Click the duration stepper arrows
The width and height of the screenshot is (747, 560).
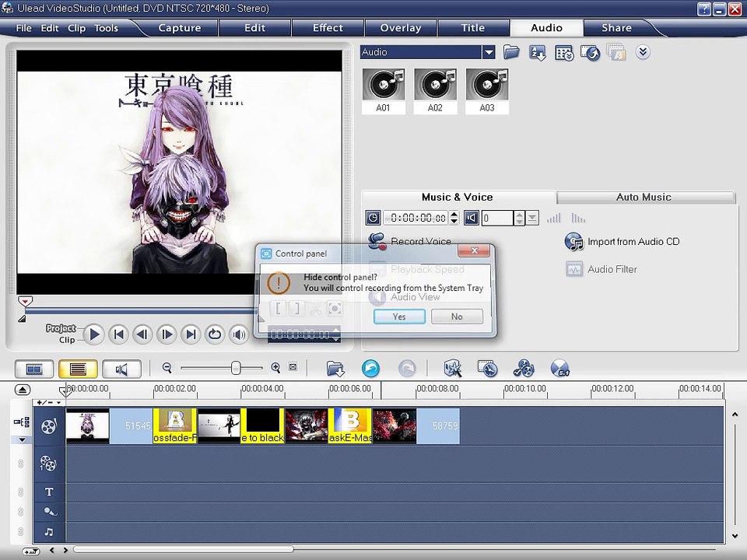454,218
